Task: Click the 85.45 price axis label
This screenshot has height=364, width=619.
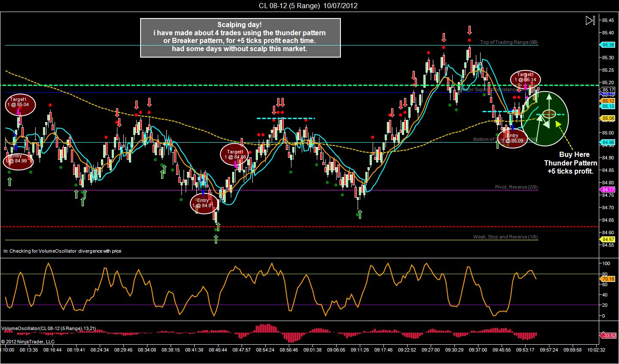Action: pos(608,20)
